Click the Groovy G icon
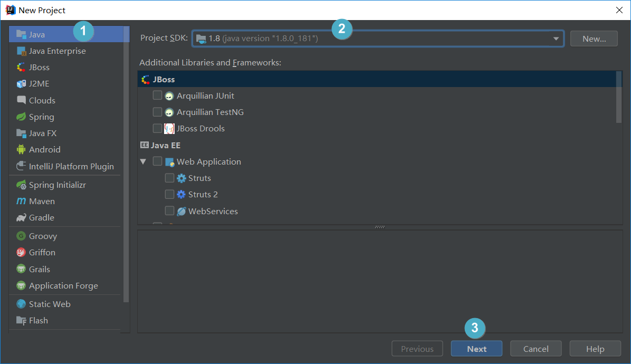This screenshot has height=364, width=631. 21,236
